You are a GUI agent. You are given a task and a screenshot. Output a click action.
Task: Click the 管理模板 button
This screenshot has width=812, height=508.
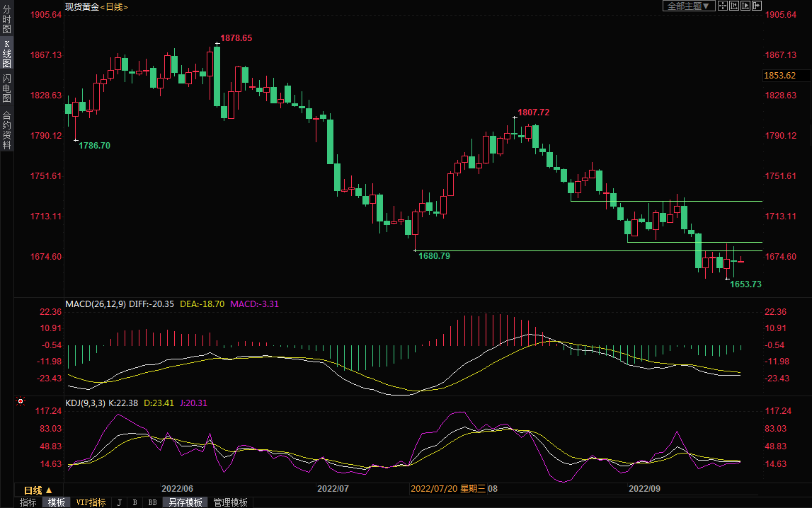point(230,502)
